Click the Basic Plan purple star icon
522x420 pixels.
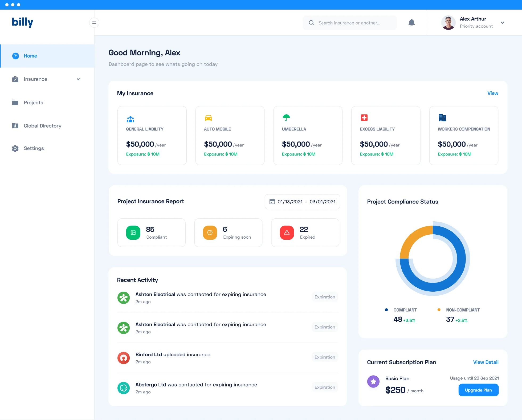tap(373, 382)
